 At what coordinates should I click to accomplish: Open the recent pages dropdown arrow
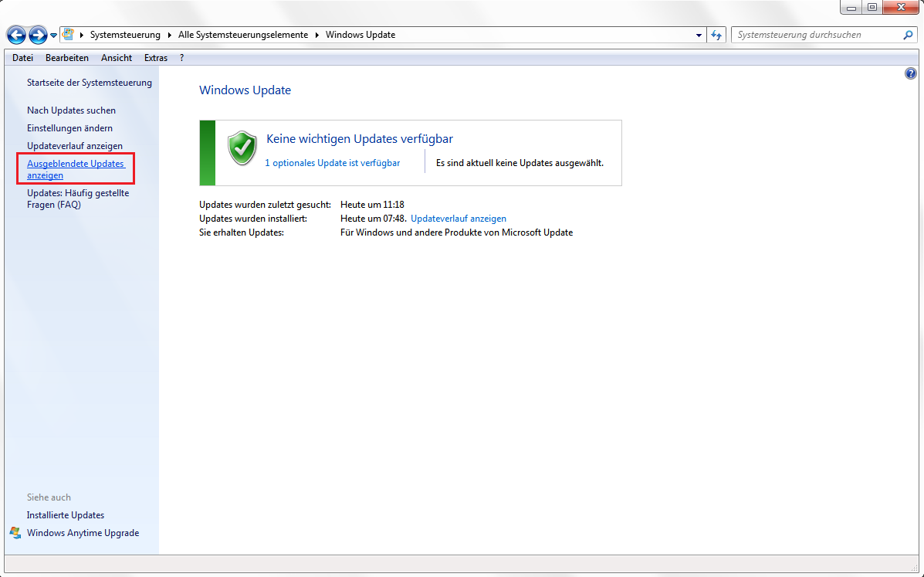pyautogui.click(x=53, y=36)
